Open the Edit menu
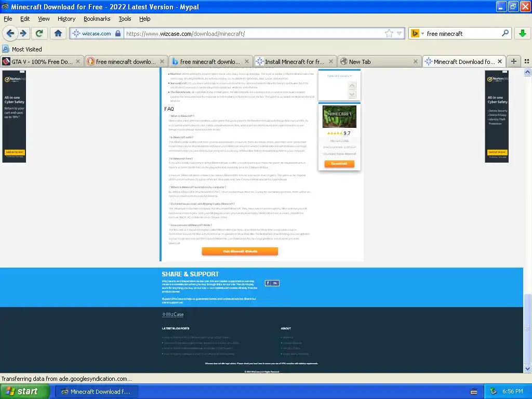This screenshot has width=532, height=399. (25, 19)
